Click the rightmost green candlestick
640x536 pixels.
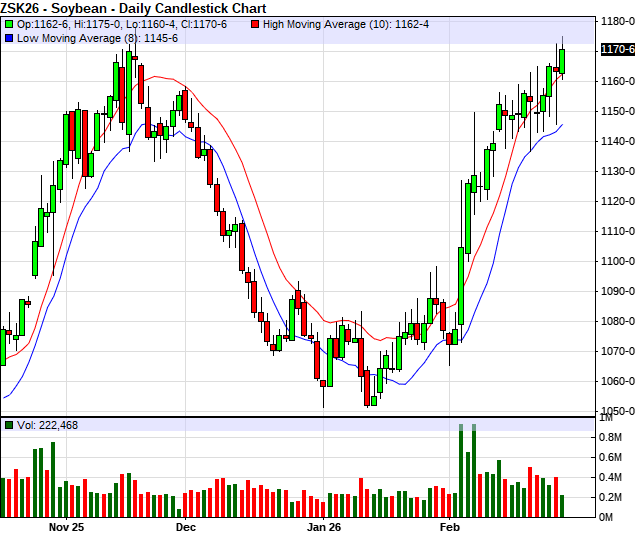tap(562, 60)
